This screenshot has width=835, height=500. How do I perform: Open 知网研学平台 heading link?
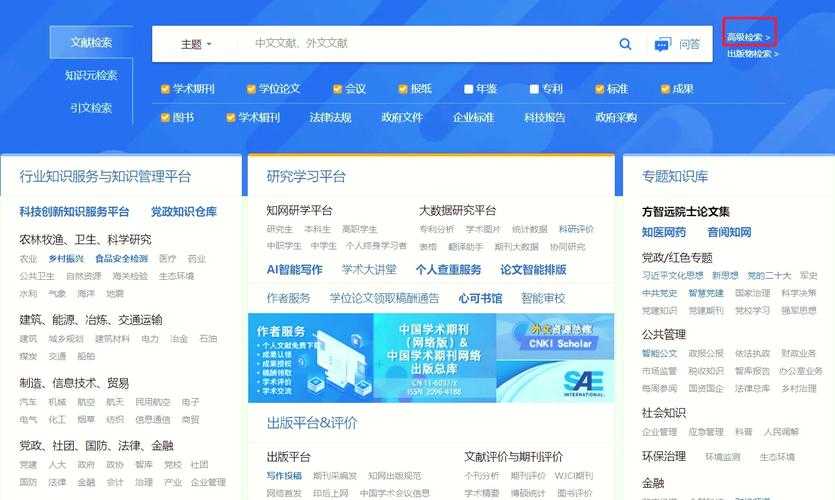(299, 210)
